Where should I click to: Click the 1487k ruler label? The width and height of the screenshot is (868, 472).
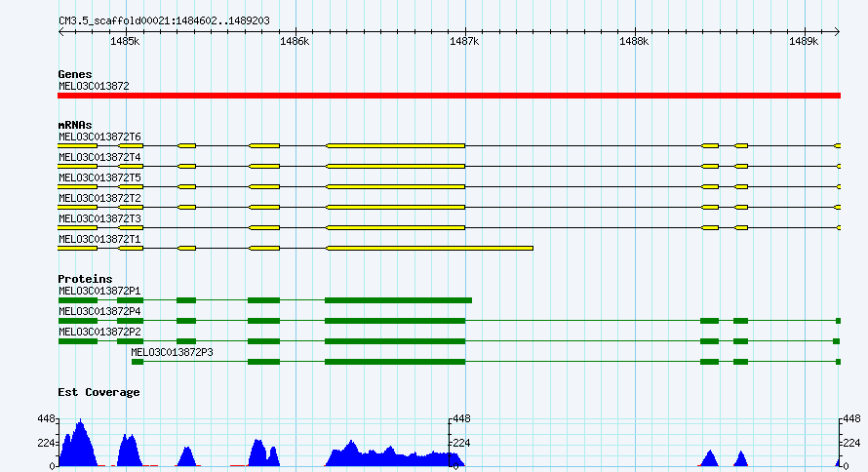coord(464,41)
